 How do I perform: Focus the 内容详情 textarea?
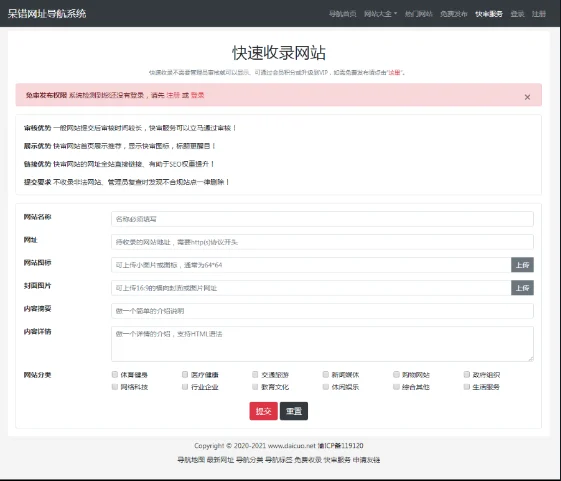322,344
